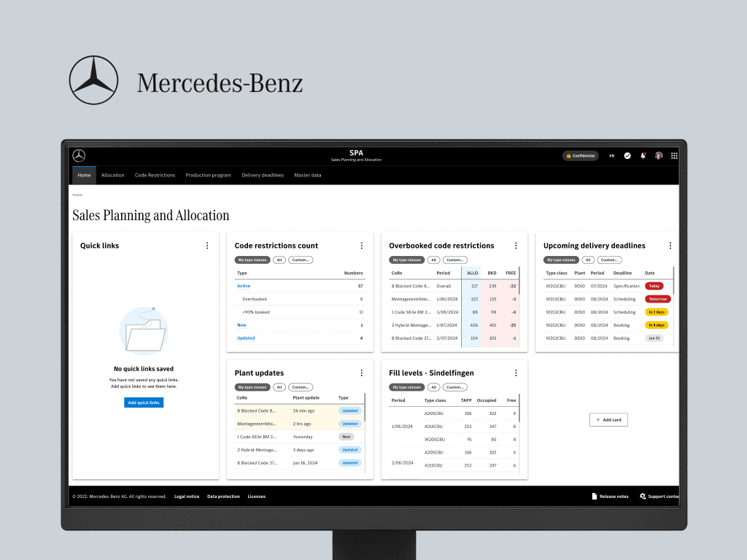Select 'My type classes' filter in Plant updates
The height and width of the screenshot is (560, 747).
pyautogui.click(x=252, y=387)
